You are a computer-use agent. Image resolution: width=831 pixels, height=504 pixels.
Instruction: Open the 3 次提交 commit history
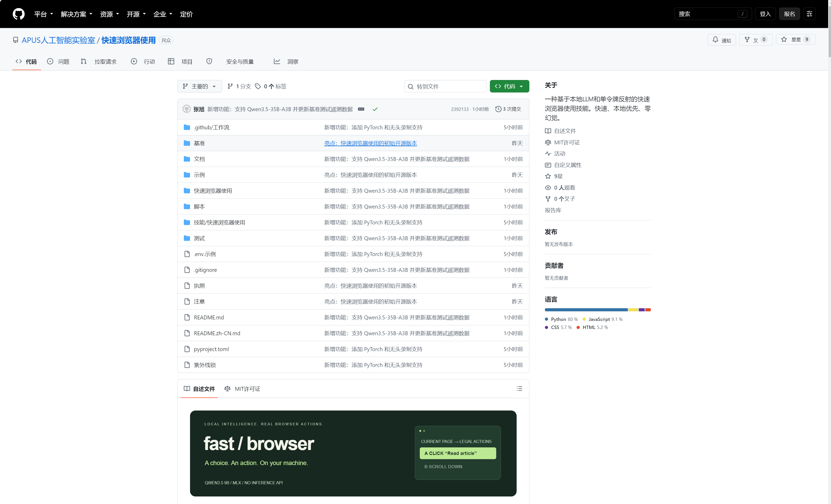point(508,109)
